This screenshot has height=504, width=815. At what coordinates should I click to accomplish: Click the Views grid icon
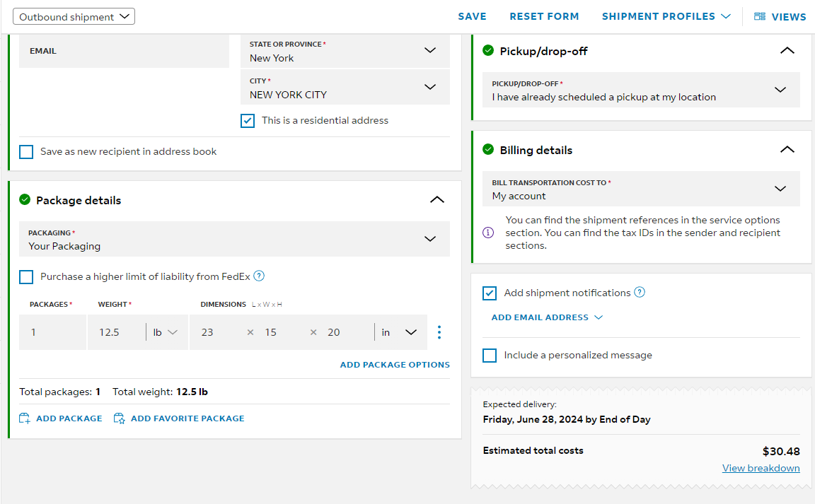pos(759,17)
